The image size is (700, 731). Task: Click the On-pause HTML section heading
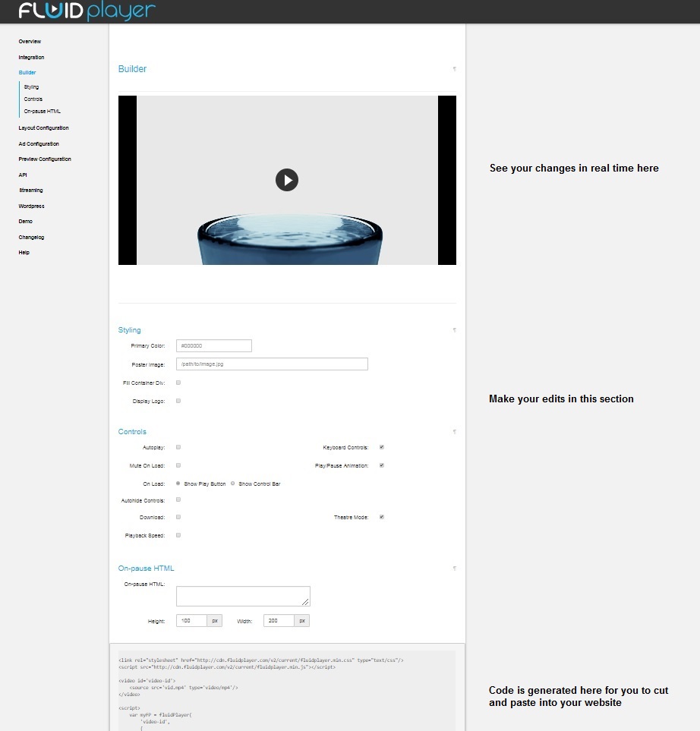pyautogui.click(x=146, y=569)
